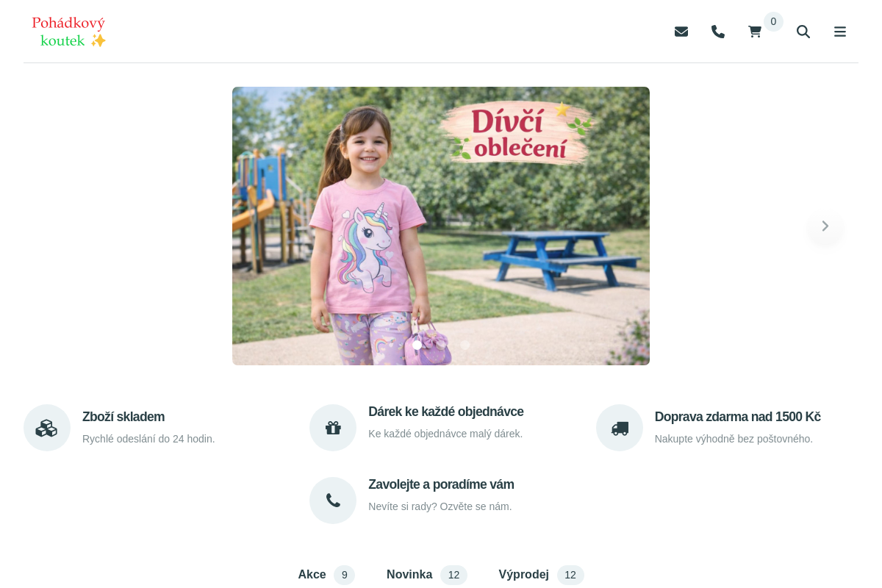
Task: Switch to the Akce tab
Action: click(x=312, y=574)
